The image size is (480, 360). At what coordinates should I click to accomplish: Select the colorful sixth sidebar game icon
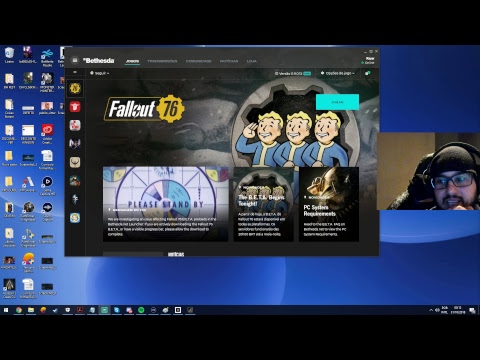tap(75, 181)
